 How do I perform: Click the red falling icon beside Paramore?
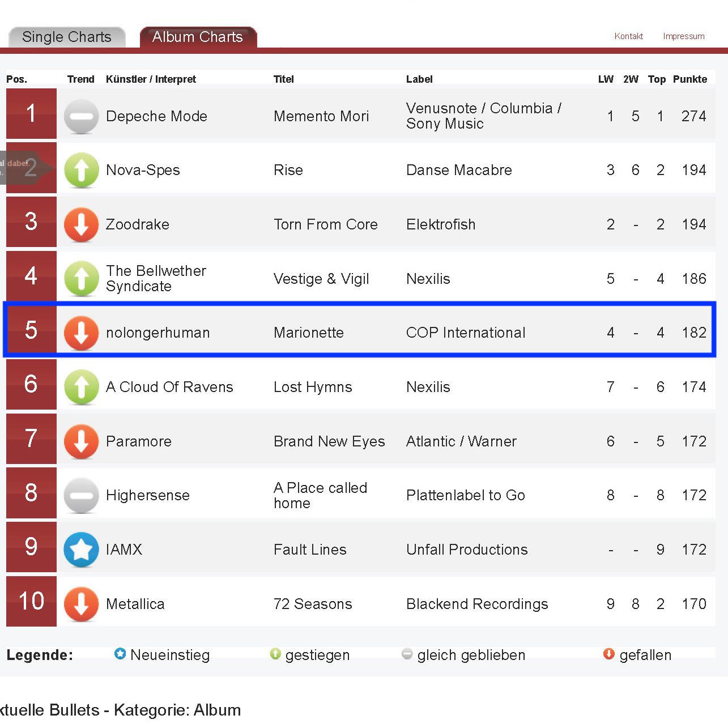pos(81,441)
